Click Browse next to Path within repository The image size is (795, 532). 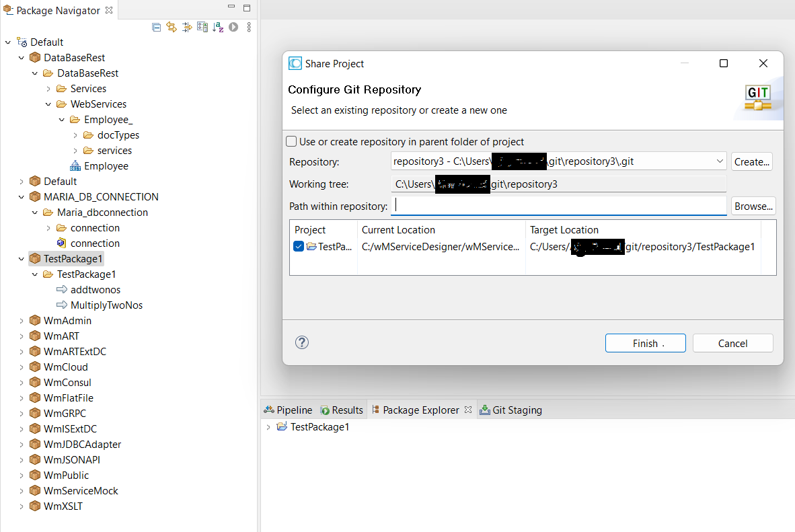[x=753, y=206]
